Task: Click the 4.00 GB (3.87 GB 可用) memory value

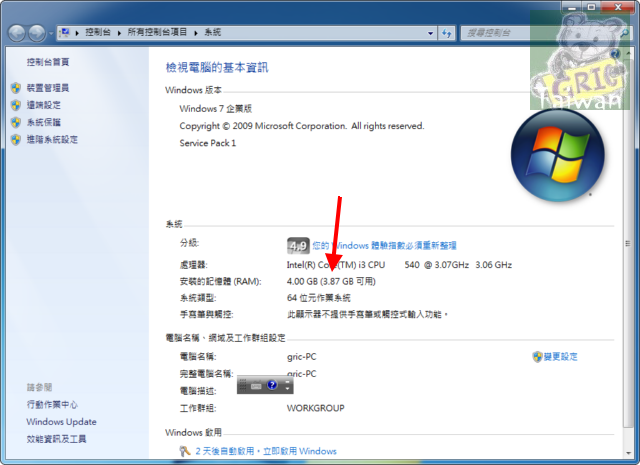Action: (x=331, y=281)
